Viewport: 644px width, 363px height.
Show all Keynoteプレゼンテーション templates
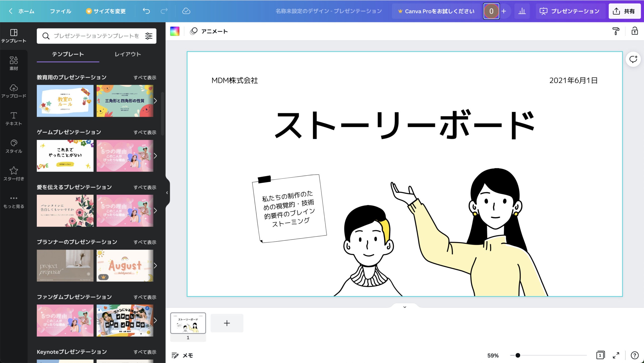point(145,352)
